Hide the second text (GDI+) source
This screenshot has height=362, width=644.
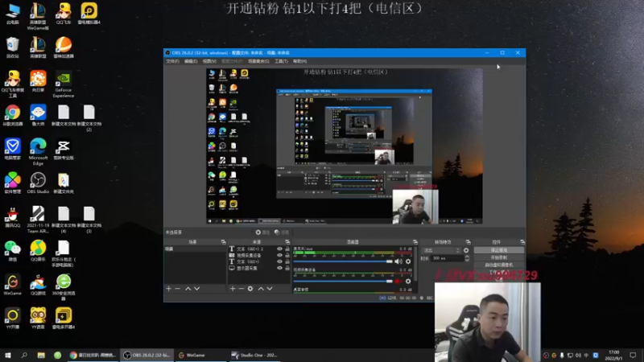click(279, 261)
